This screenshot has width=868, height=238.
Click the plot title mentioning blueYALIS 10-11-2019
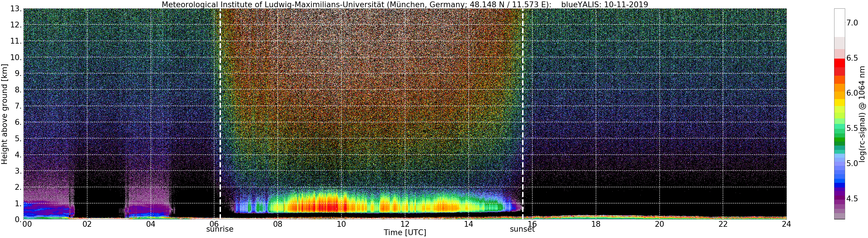tap(405, 4)
